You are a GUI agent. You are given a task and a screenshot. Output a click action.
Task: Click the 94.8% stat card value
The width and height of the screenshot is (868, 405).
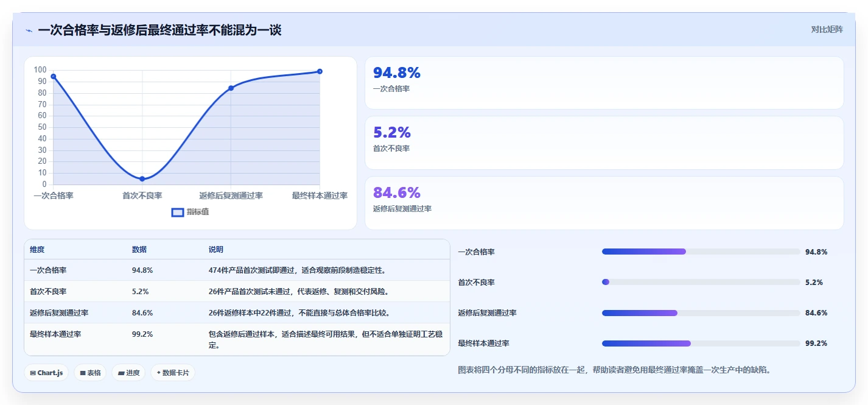pyautogui.click(x=397, y=73)
